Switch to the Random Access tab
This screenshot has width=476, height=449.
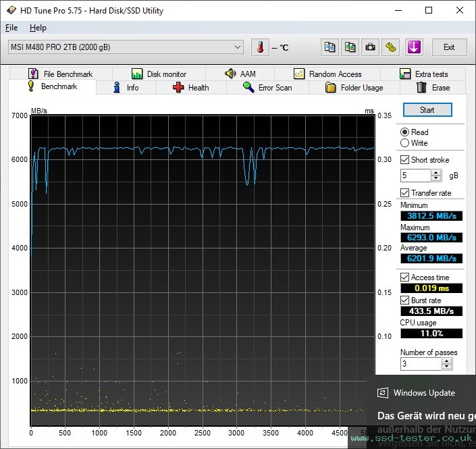tap(327, 74)
